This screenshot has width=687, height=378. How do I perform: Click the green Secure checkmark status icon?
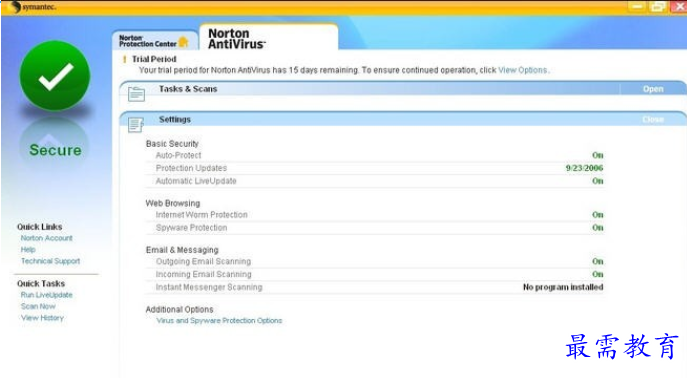click(55, 76)
